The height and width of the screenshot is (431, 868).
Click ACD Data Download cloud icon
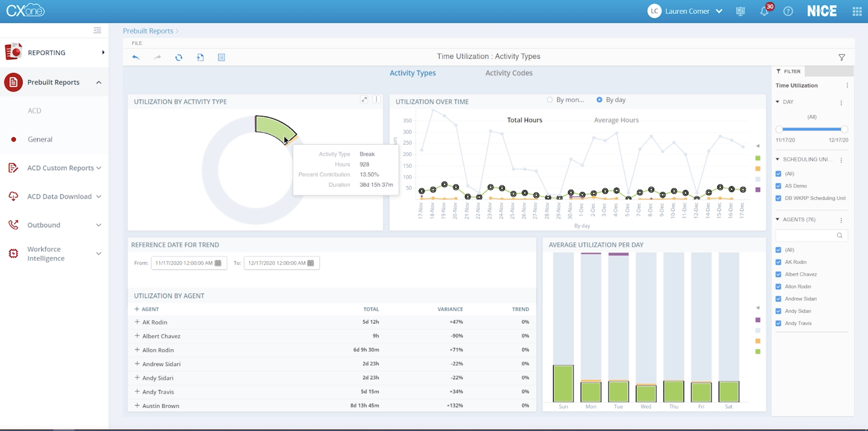point(13,196)
